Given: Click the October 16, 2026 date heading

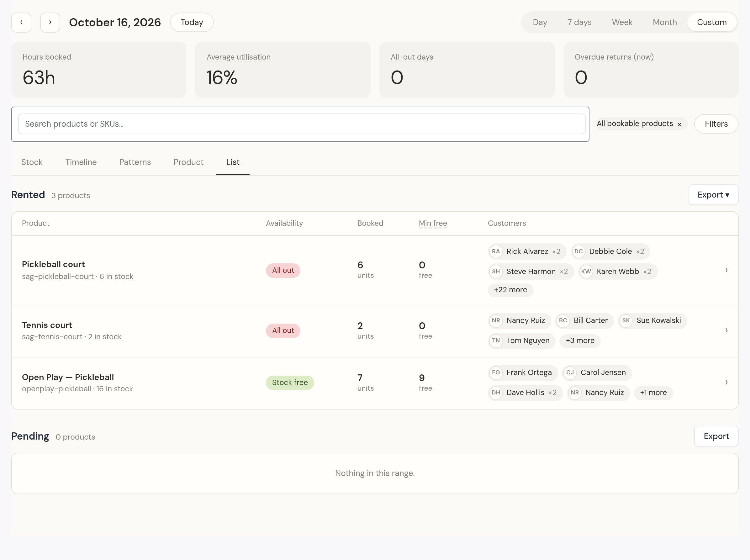Looking at the screenshot, I should (x=115, y=22).
